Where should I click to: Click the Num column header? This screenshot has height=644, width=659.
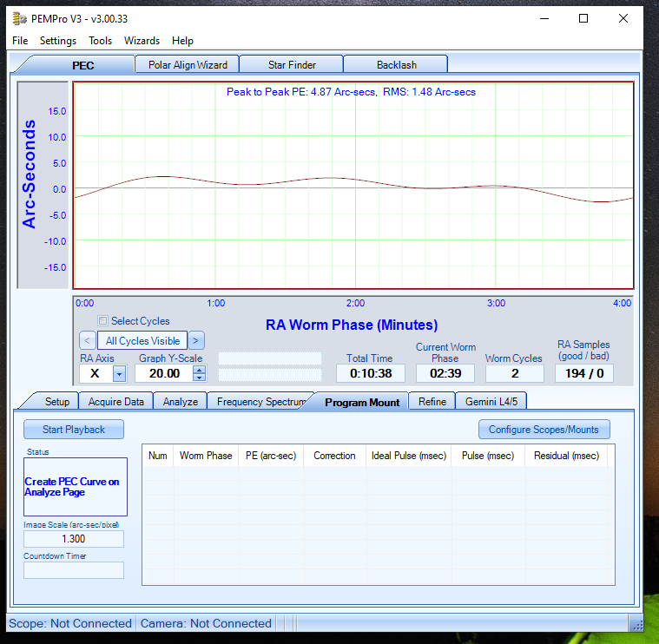click(x=158, y=456)
